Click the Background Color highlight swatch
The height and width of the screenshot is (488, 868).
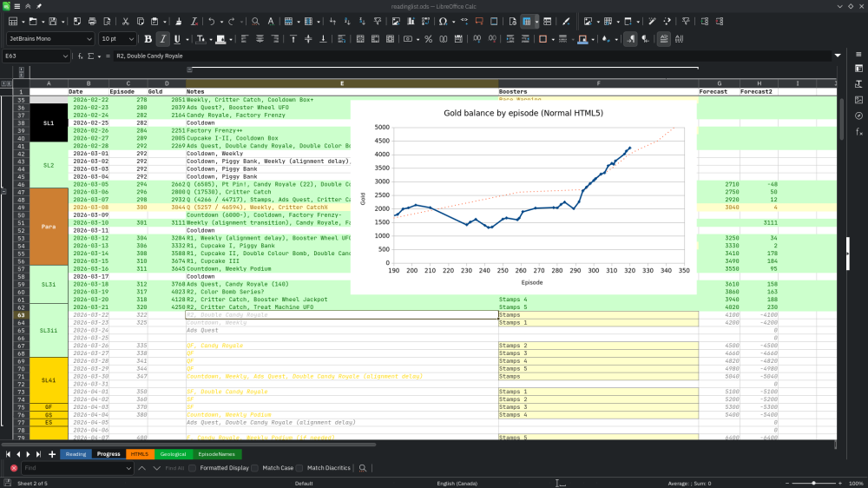220,39
